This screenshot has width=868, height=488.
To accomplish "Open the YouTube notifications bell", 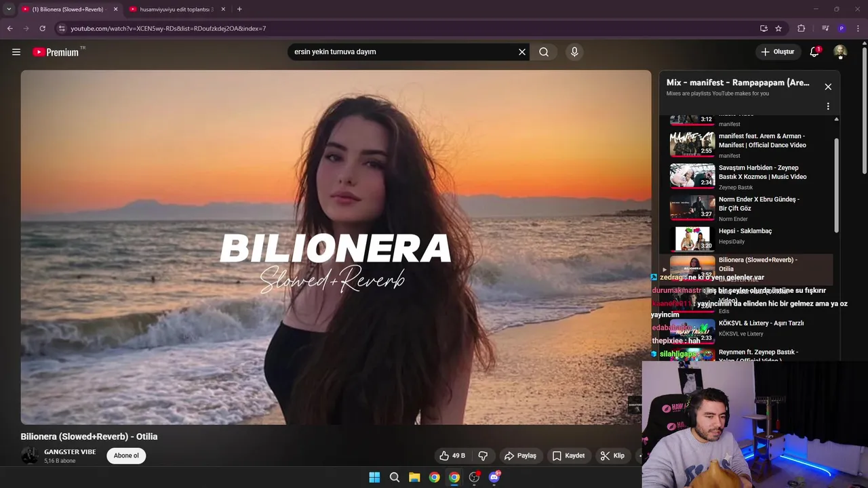I will [815, 52].
